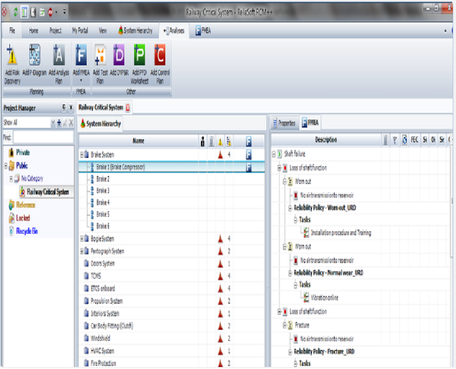Image resolution: width=456 pixels, height=369 pixels.
Task: Select the Vibration online task
Action: tap(324, 298)
